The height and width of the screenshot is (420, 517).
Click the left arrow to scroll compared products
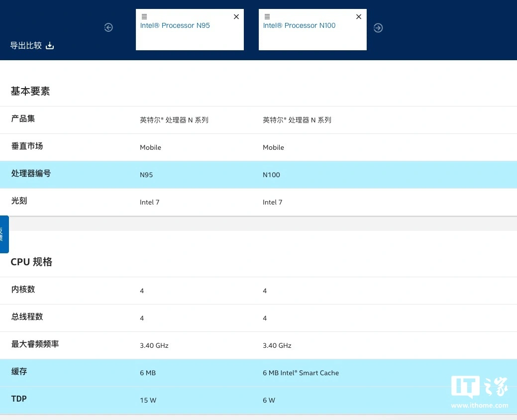pos(108,28)
